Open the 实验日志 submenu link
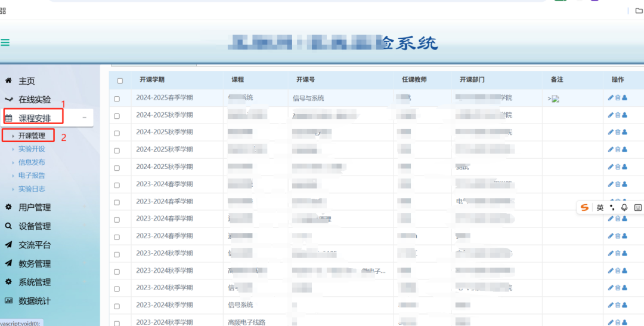Image resolution: width=644 pixels, height=326 pixels. (x=32, y=189)
